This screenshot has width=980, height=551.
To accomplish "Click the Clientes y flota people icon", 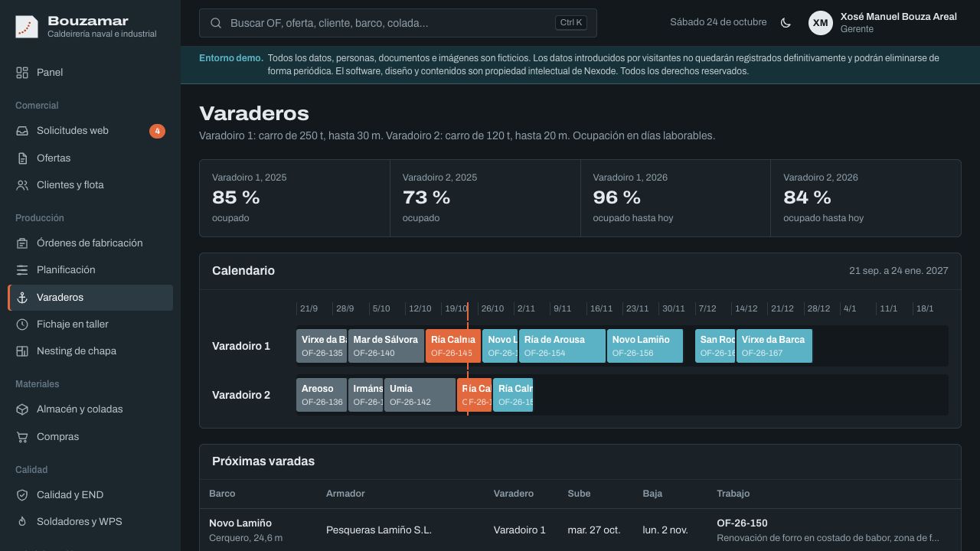I will 22,185.
